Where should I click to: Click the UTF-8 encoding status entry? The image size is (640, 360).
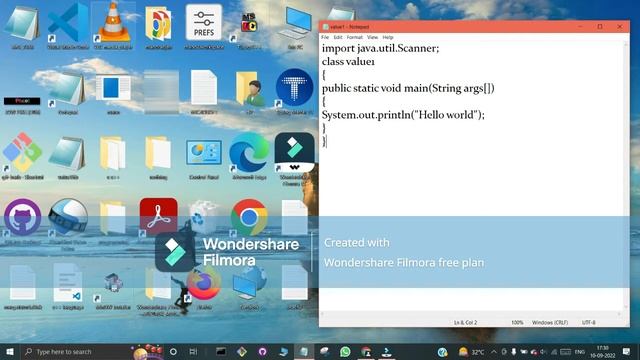point(588,322)
